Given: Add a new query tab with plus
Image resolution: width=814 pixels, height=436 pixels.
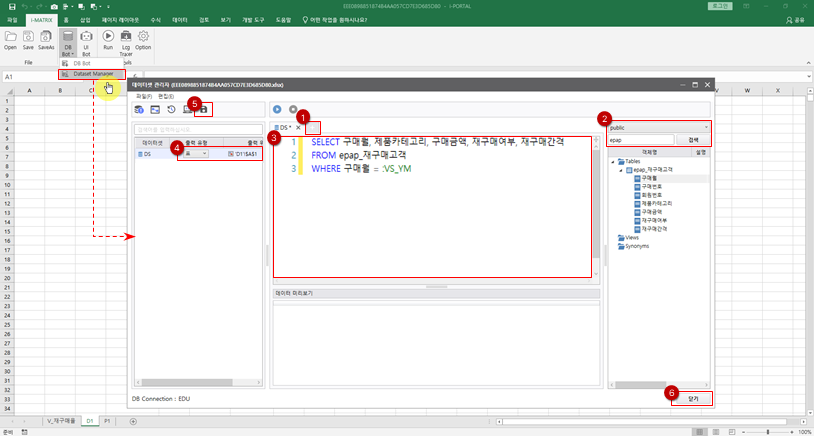Looking at the screenshot, I should pos(314,128).
